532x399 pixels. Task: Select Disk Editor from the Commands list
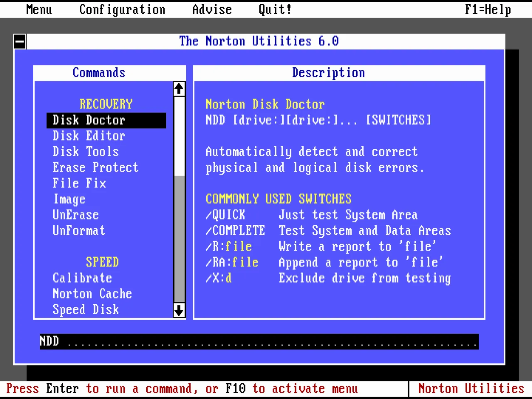pyautogui.click(x=89, y=136)
